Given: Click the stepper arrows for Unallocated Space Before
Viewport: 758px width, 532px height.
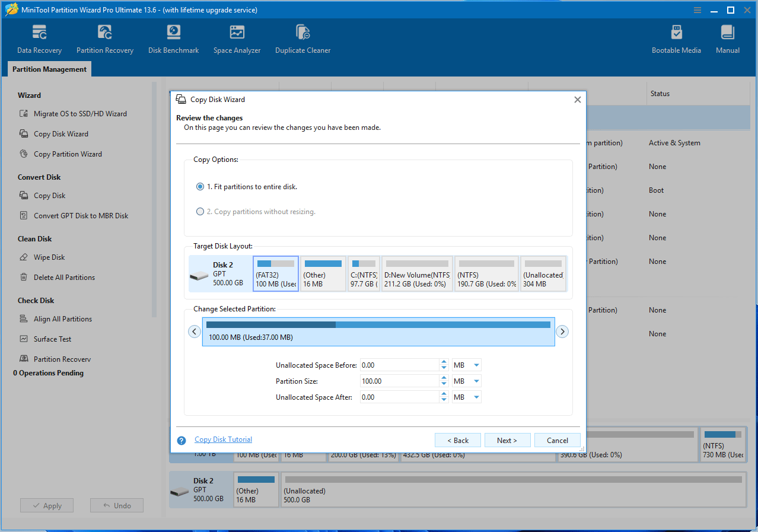Looking at the screenshot, I should pyautogui.click(x=444, y=365).
